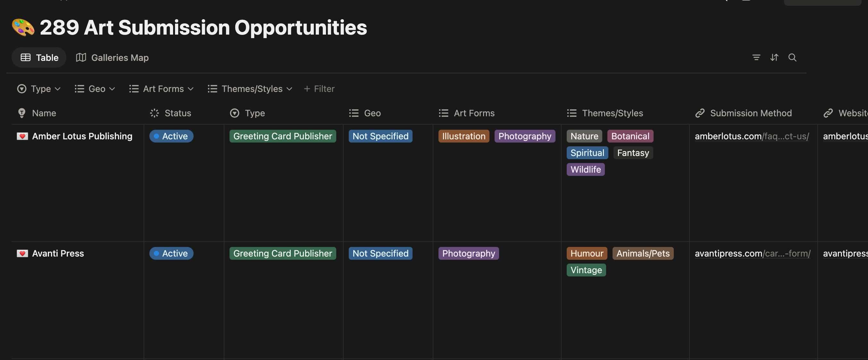Click the list icon in Art Forms header
This screenshot has height=360, width=868.
443,113
